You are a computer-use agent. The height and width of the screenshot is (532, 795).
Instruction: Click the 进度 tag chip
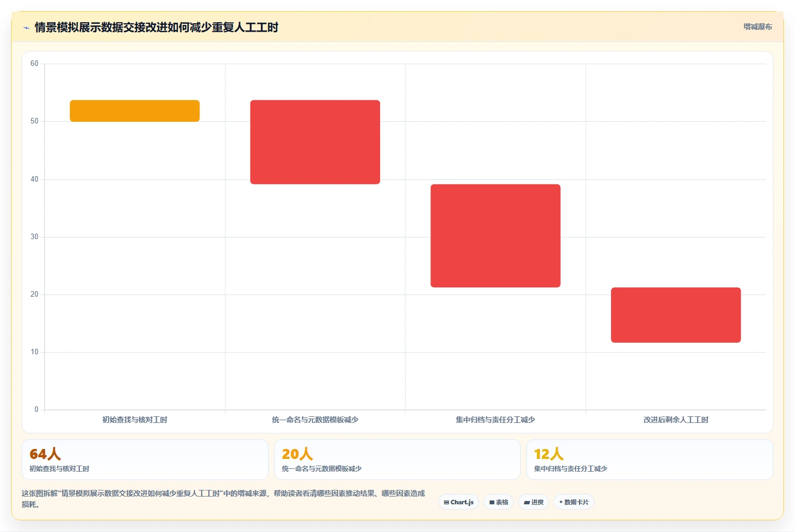click(x=534, y=502)
